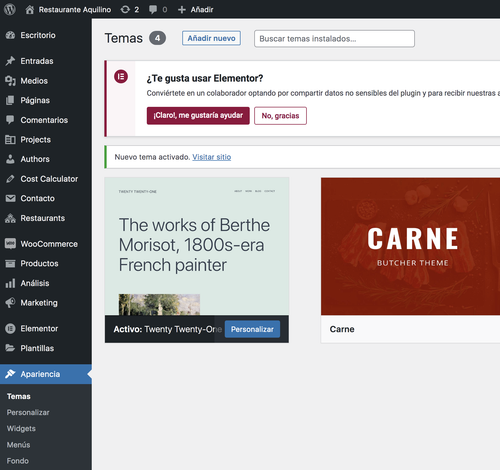
Task: Open the comments bubble icon in admin bar
Action: point(153,10)
